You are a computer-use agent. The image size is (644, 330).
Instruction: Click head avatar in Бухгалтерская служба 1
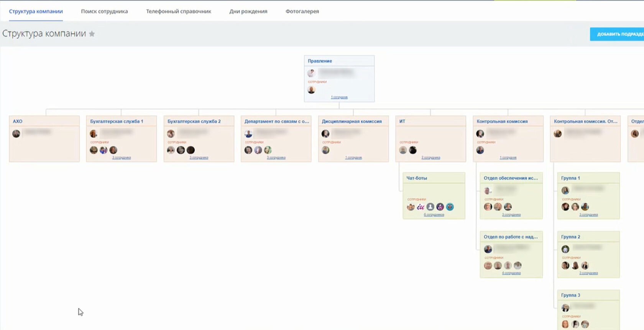pyautogui.click(x=94, y=134)
